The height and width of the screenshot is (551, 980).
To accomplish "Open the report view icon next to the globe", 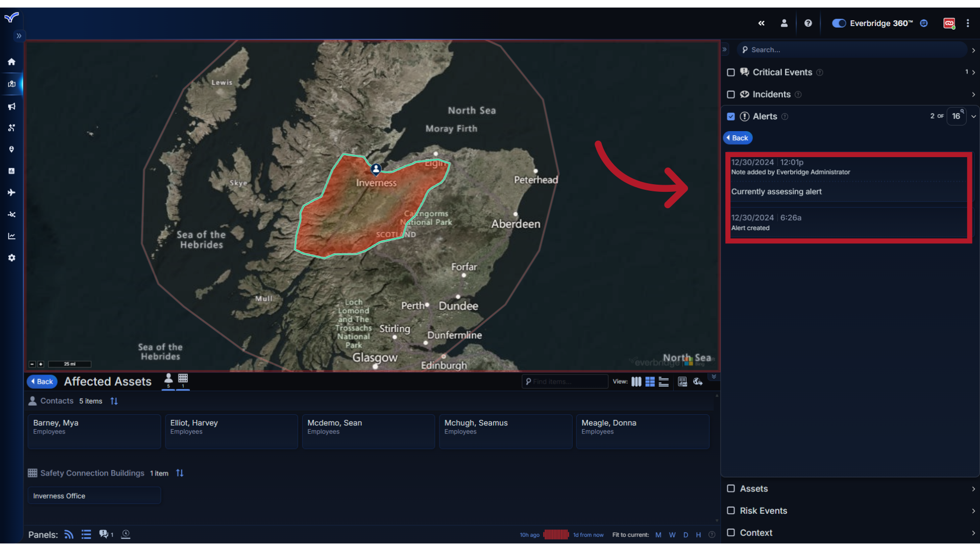I will point(682,381).
